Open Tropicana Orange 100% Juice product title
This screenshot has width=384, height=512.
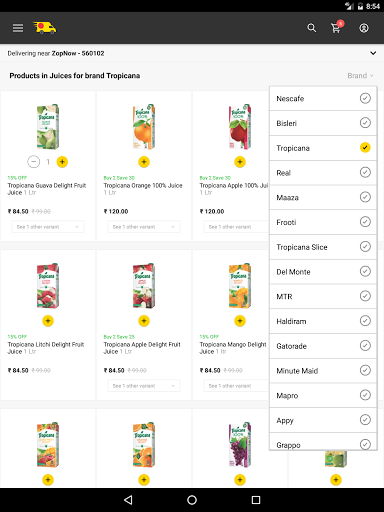(143, 185)
